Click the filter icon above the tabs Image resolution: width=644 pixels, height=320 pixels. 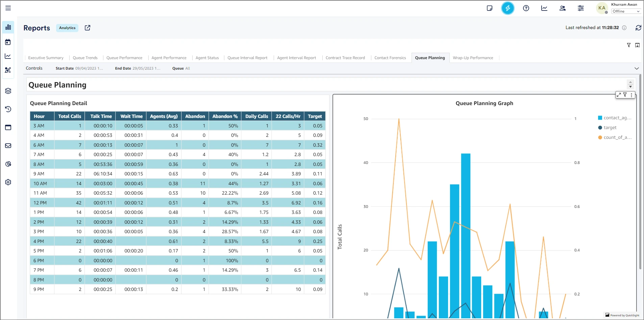coord(628,45)
